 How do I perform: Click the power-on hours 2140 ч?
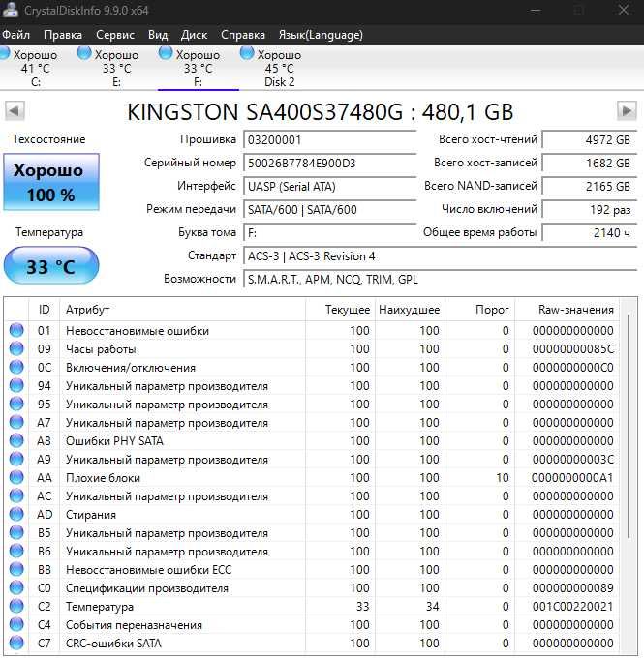590,232
